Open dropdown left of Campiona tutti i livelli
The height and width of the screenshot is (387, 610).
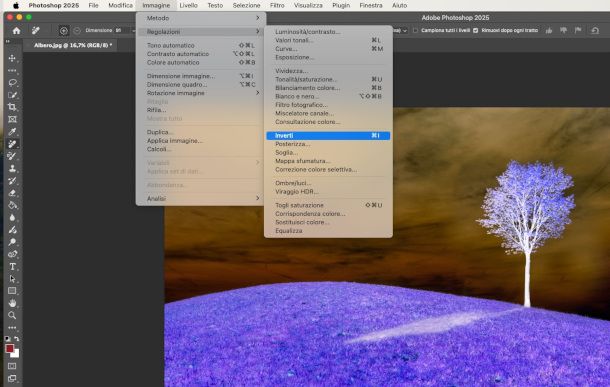[405, 30]
